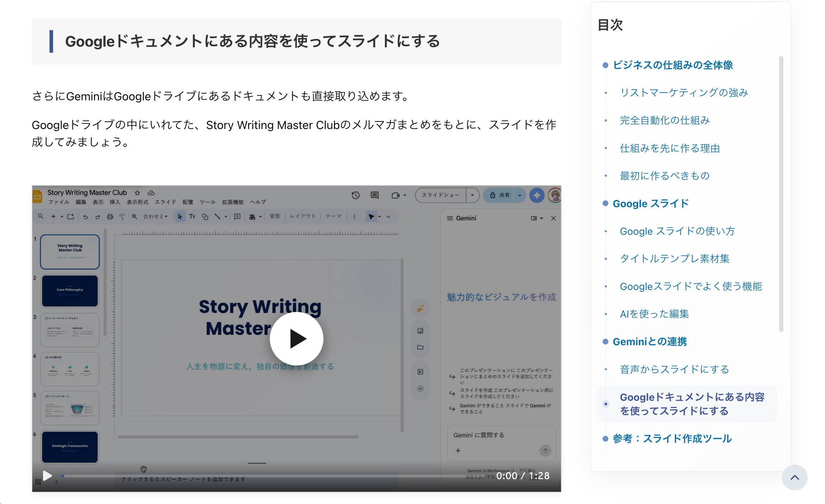This screenshot has width=825, height=504.
Task: Click the comments icon in Slides header
Action: point(374,195)
